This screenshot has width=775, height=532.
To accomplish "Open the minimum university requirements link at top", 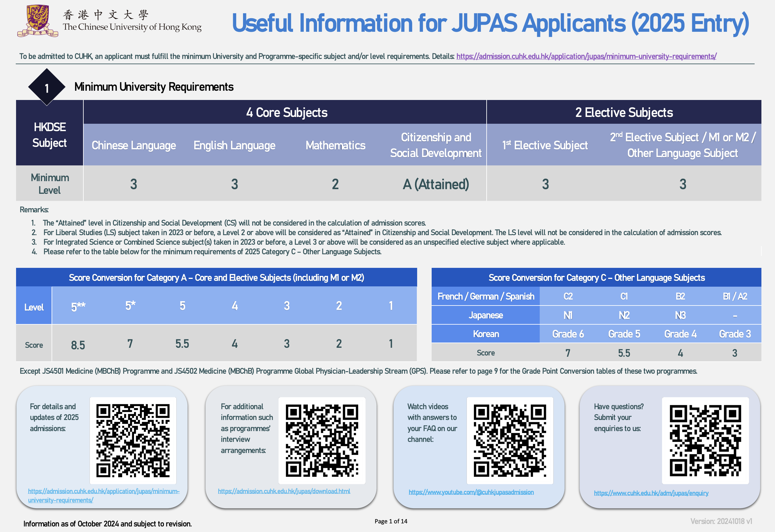I will (x=586, y=56).
